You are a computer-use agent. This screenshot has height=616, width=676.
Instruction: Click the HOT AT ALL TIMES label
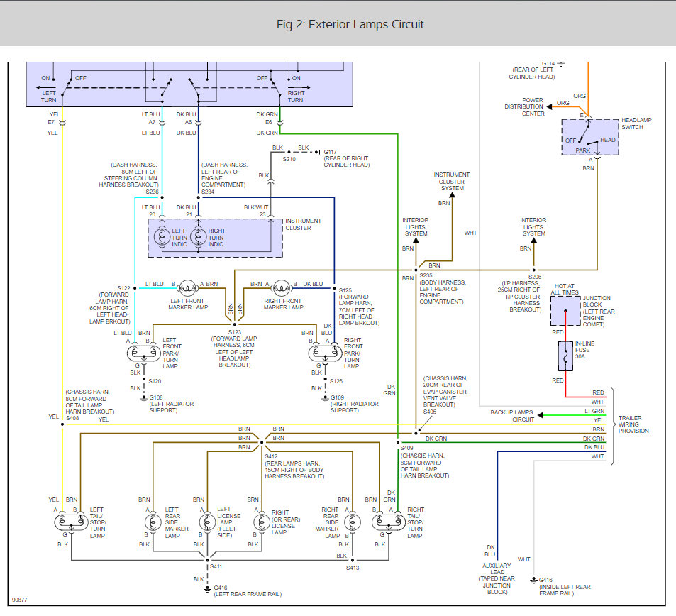(x=565, y=289)
